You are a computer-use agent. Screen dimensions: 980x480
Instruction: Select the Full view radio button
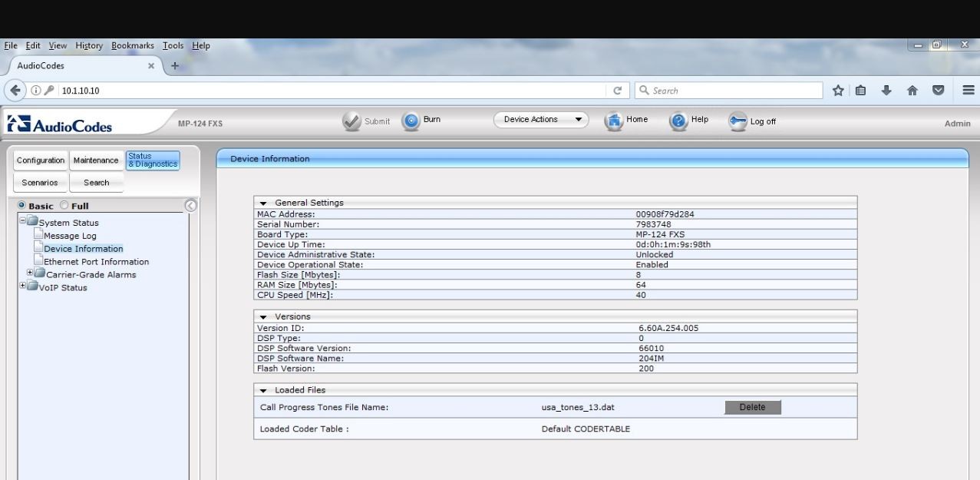64,206
